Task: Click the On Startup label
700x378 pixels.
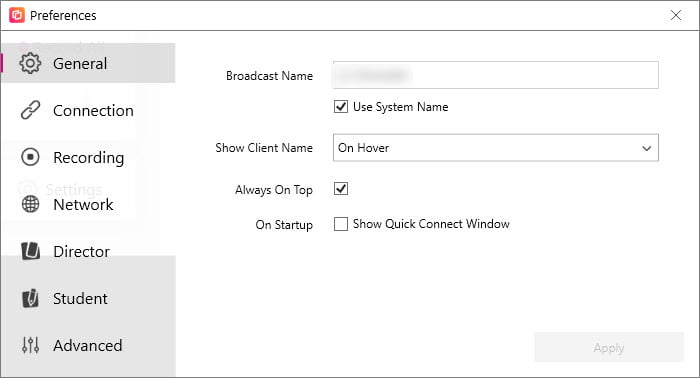Action: pos(284,224)
